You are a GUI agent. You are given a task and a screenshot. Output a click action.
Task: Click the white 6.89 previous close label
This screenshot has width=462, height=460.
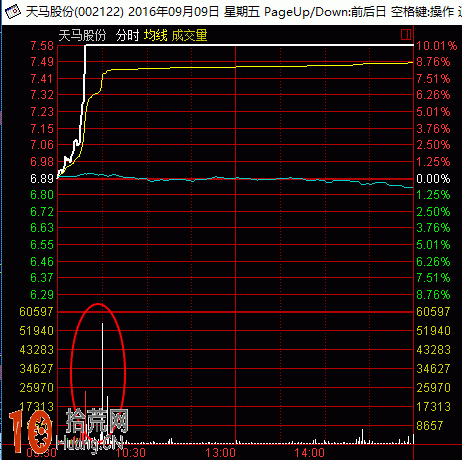pos(42,179)
